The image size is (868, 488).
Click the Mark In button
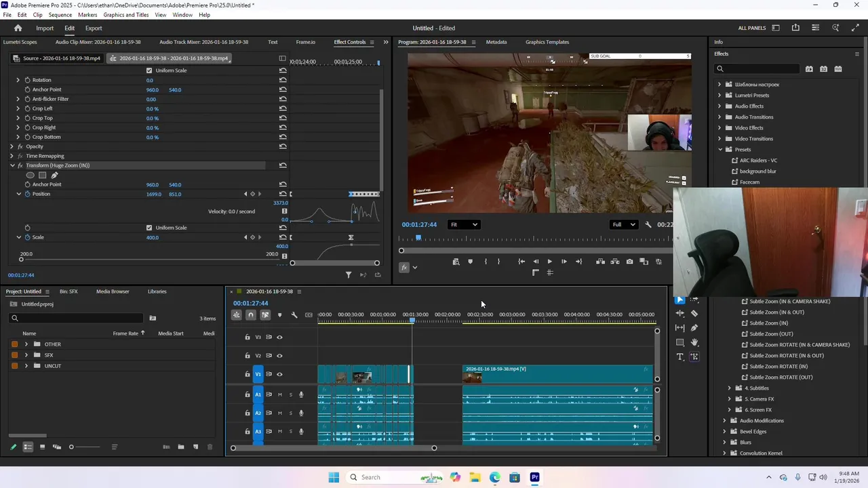(x=486, y=262)
